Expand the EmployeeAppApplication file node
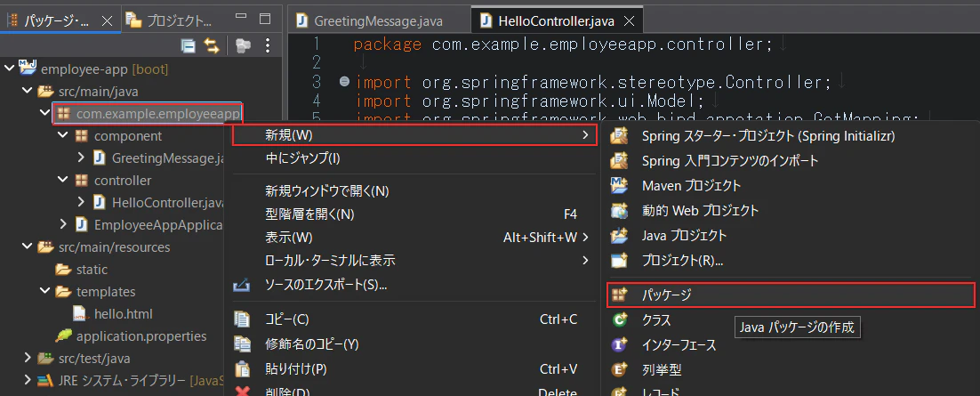This screenshot has width=980, height=396. [x=62, y=224]
